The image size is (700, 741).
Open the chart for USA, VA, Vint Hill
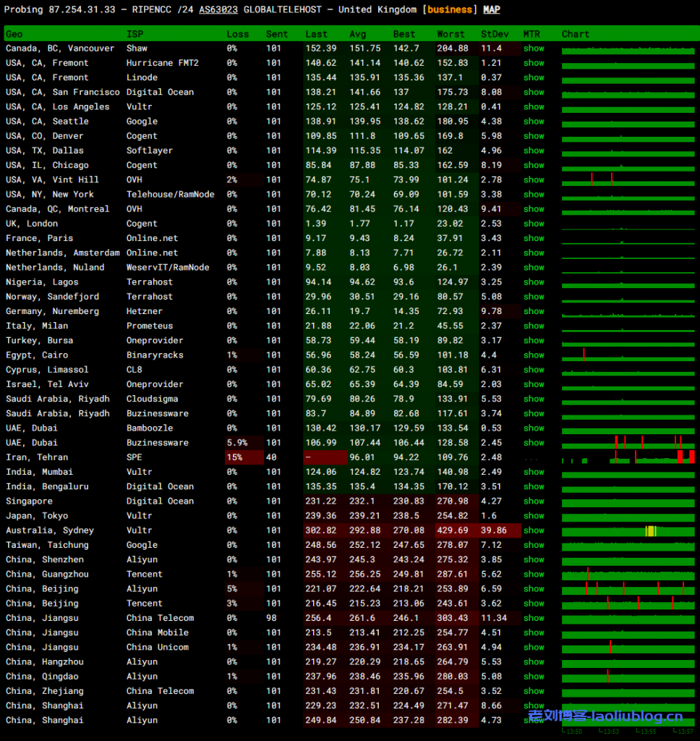(628, 179)
